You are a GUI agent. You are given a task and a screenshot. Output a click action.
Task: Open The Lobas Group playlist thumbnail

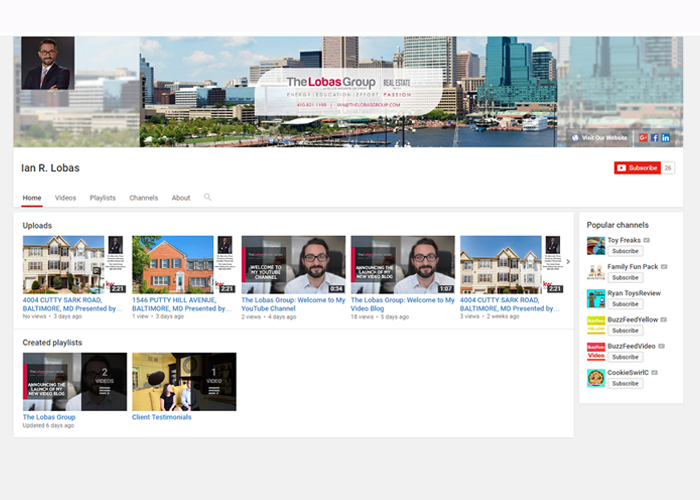(x=75, y=382)
